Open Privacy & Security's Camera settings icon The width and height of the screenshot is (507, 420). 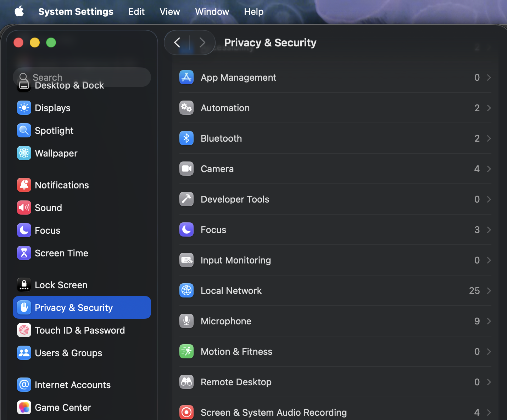186,169
